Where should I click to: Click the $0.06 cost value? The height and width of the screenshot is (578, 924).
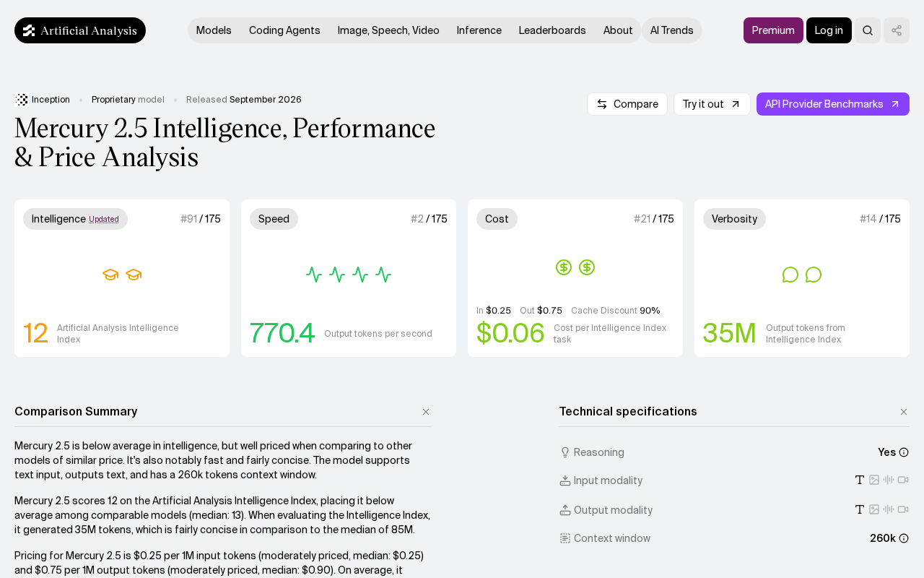click(510, 333)
